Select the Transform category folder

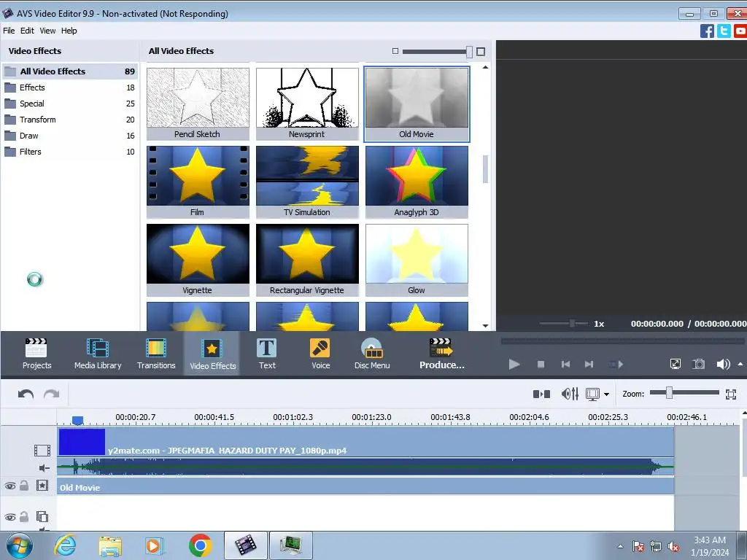pos(70,120)
